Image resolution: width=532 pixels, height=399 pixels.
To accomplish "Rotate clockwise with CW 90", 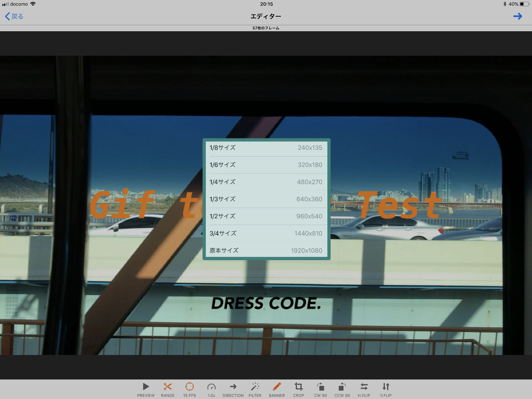I will [x=320, y=389].
